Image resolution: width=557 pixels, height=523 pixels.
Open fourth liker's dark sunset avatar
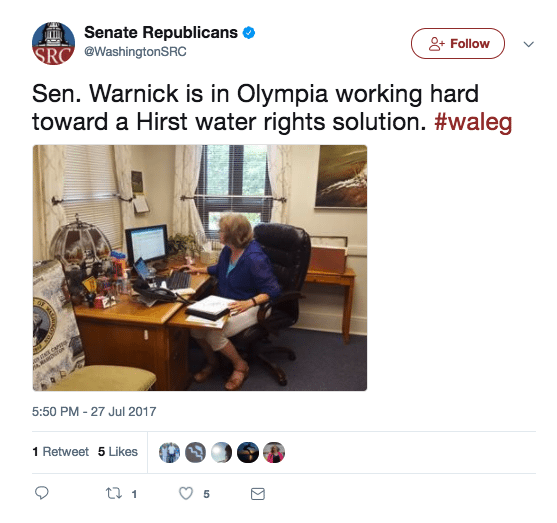coord(248,453)
